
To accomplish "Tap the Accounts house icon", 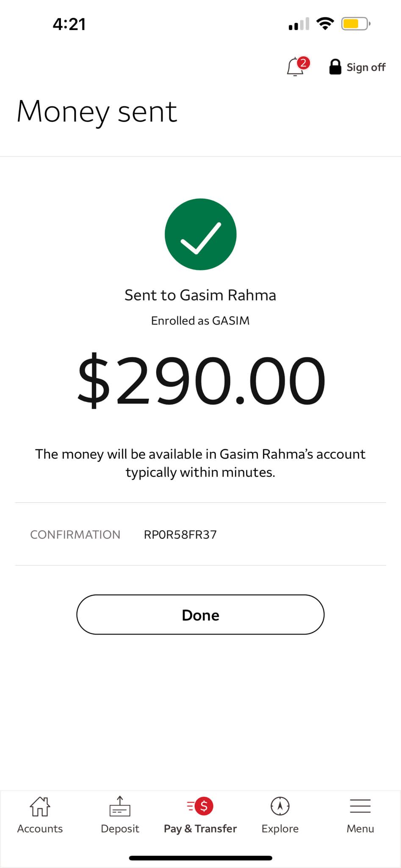I will click(x=40, y=806).
